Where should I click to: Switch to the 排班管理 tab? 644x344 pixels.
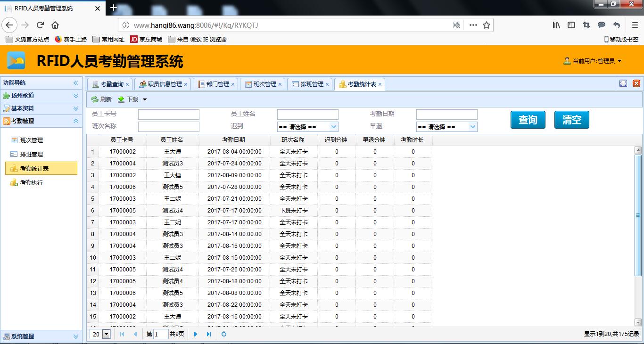(x=311, y=84)
